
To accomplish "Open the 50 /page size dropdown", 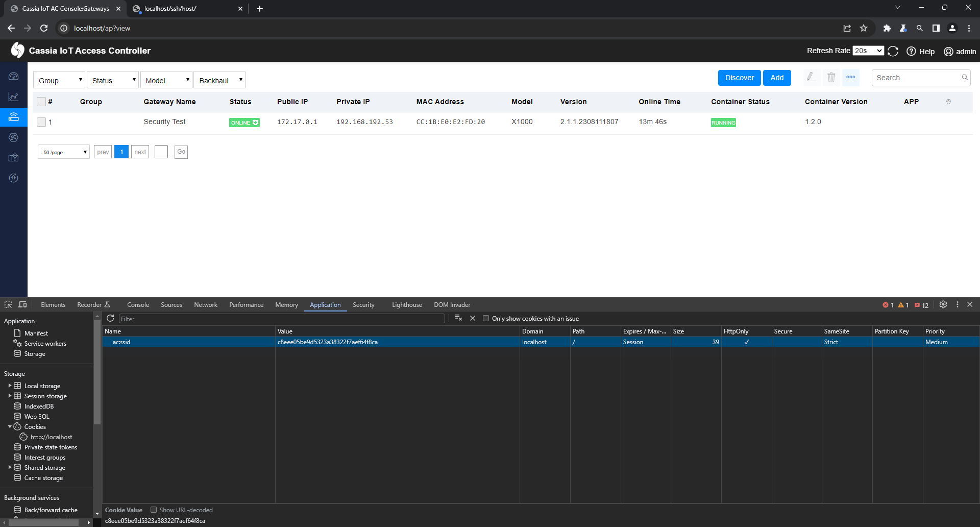I will tap(64, 152).
